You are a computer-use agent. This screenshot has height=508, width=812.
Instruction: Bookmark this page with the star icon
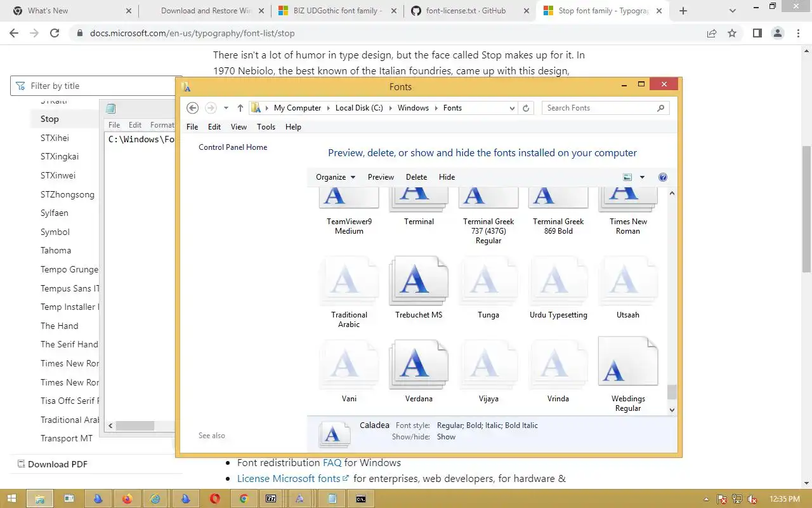(x=732, y=33)
